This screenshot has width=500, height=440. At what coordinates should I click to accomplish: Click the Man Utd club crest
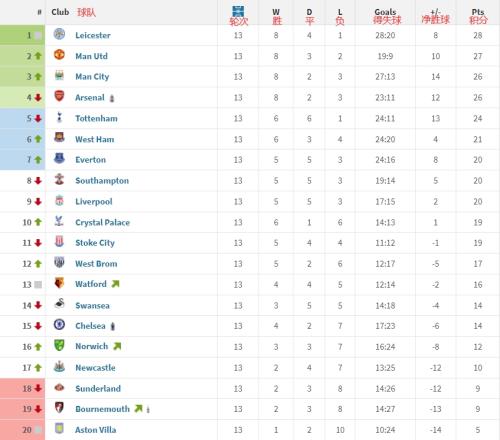tap(59, 55)
